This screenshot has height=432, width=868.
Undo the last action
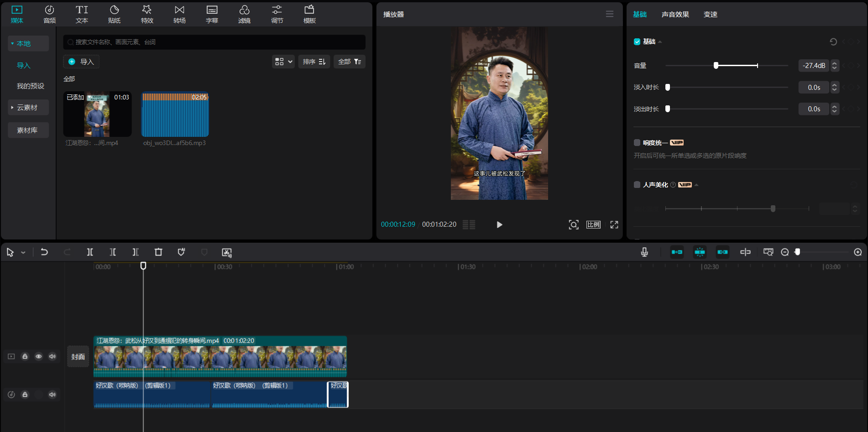coord(44,252)
